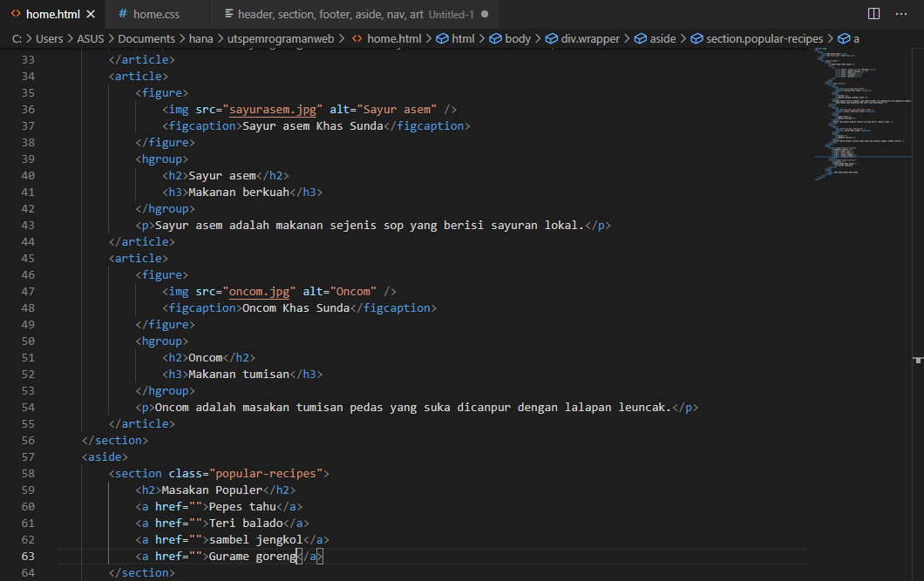Click the h2 'Oncom' text on line 51
The image size is (924, 581).
[x=205, y=358]
